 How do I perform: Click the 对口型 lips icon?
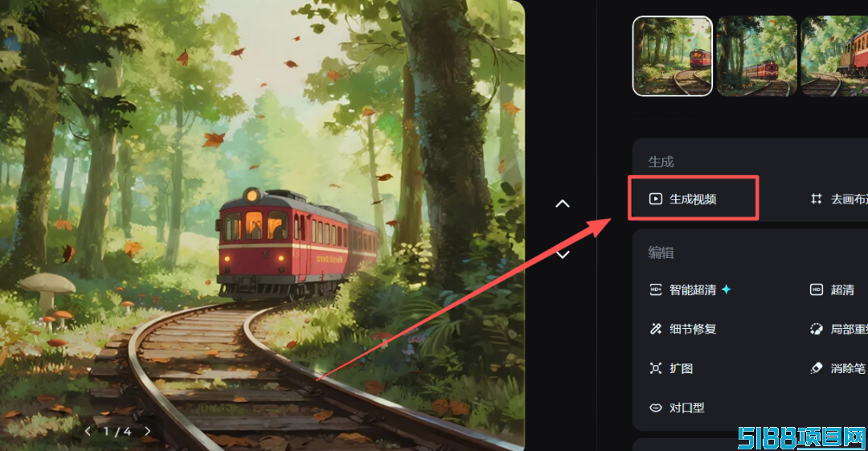[x=656, y=408]
